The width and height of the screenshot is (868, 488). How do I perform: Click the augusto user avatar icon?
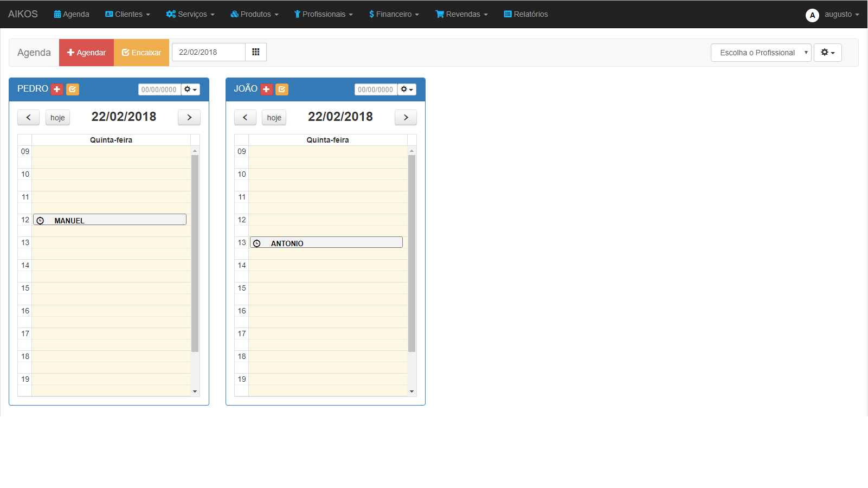[x=812, y=15]
